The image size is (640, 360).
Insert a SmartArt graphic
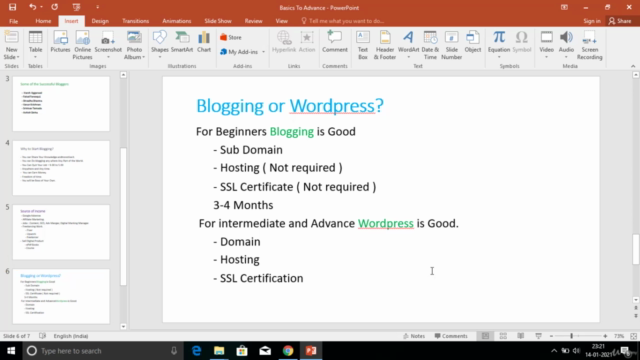point(182,42)
